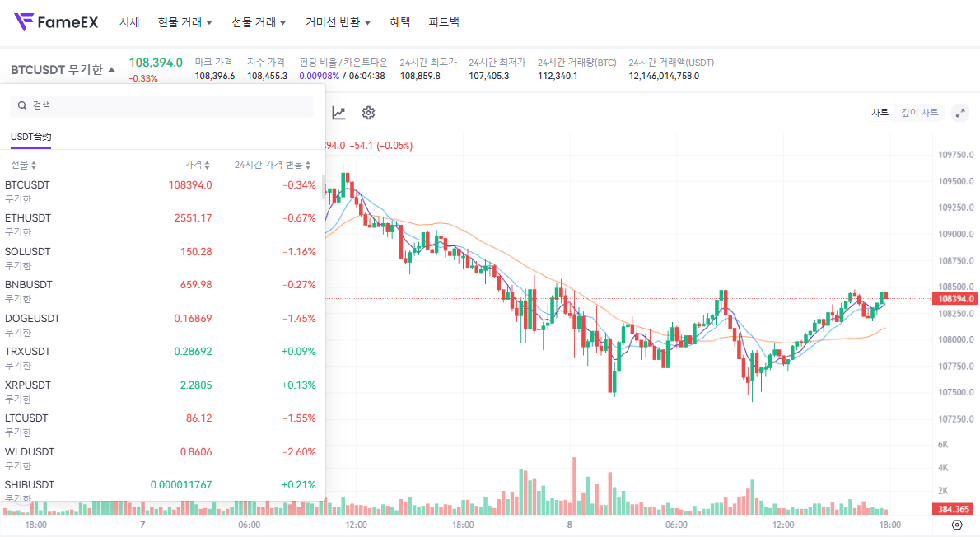Viewport: 980px width, 537px height.
Task: Click the 피드백 link
Action: 444,22
